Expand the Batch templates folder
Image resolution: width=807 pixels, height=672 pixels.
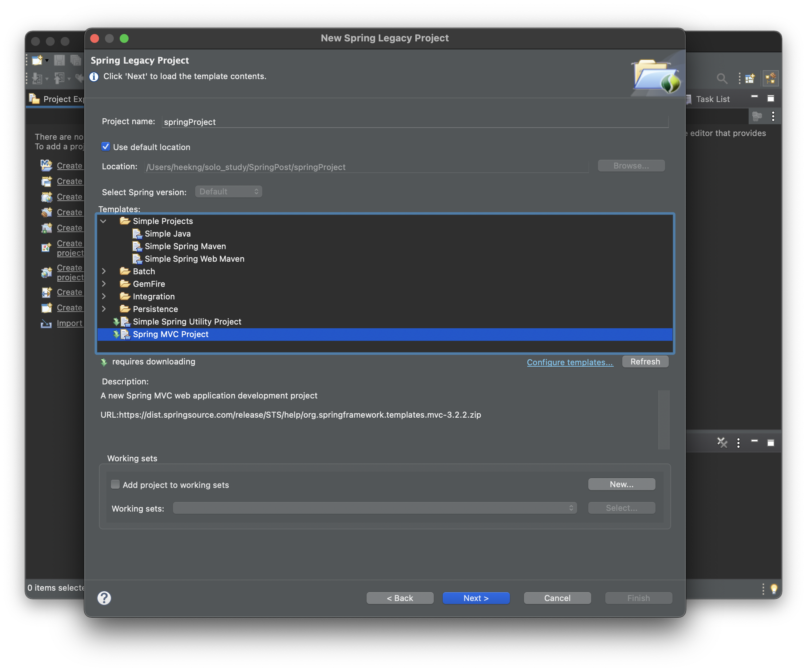coord(103,271)
